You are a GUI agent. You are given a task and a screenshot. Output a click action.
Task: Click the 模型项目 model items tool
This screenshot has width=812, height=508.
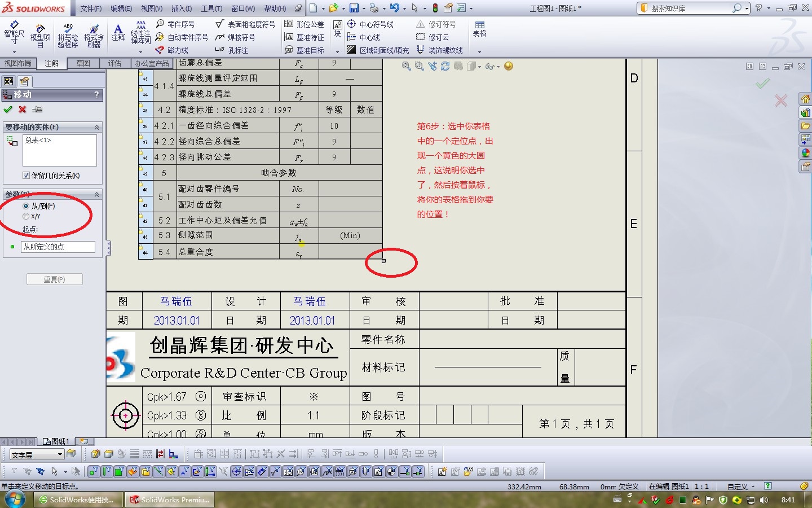click(40, 36)
